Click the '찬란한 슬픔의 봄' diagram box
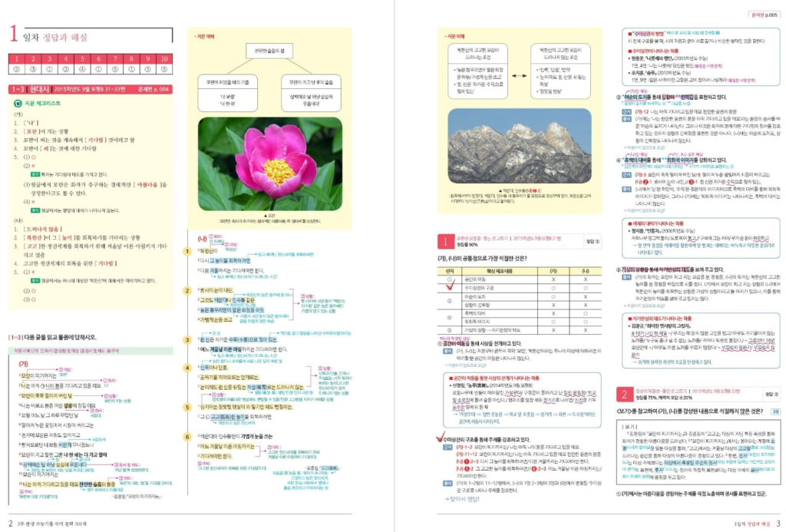 269,51
